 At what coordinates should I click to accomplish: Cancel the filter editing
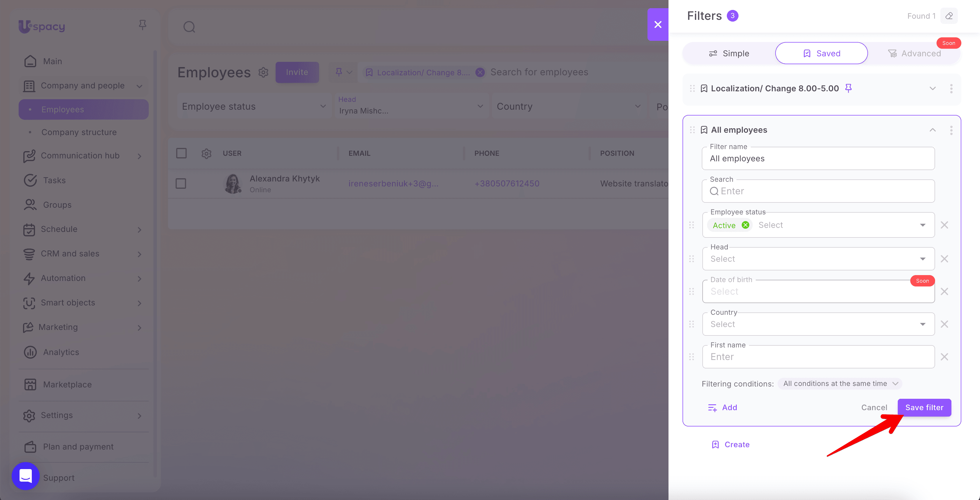[x=874, y=408]
